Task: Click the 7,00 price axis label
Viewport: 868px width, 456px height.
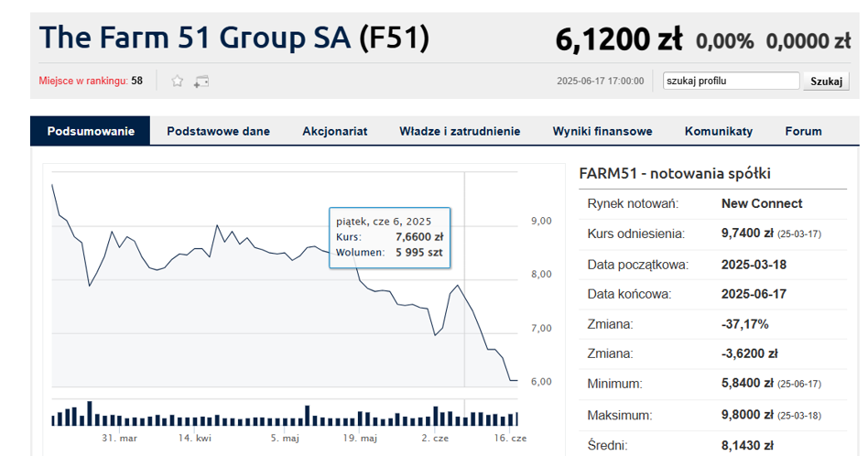Action: [541, 328]
